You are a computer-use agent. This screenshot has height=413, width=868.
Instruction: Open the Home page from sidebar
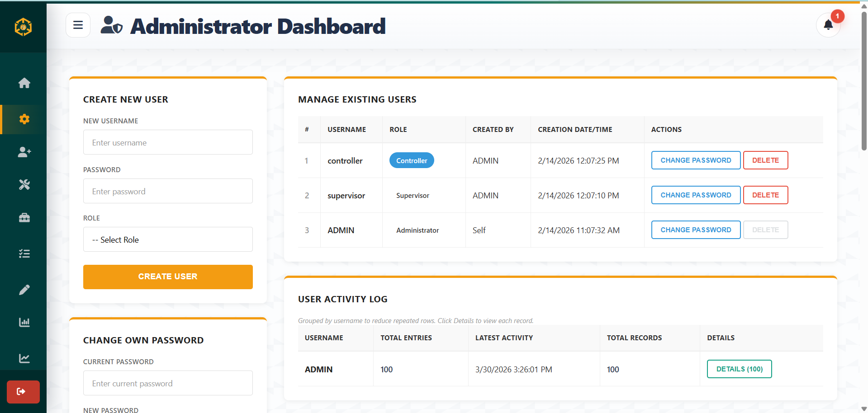pos(24,83)
